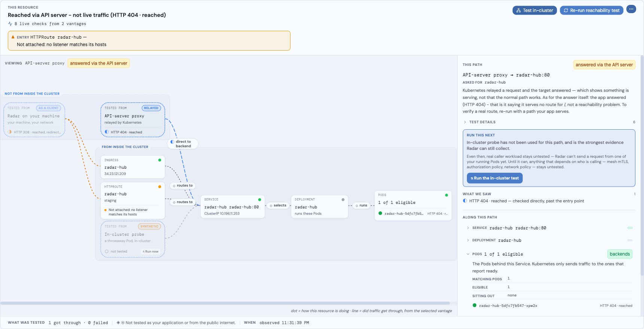This screenshot has height=329, width=644.
Task: Click the Test in-cluster button
Action: pyautogui.click(x=534, y=10)
